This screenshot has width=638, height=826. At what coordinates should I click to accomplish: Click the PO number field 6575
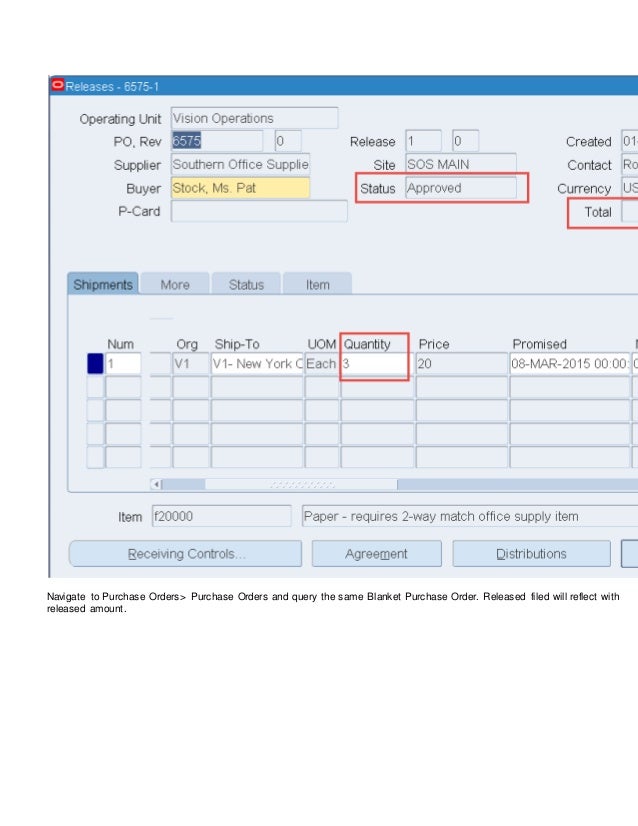click(217, 141)
